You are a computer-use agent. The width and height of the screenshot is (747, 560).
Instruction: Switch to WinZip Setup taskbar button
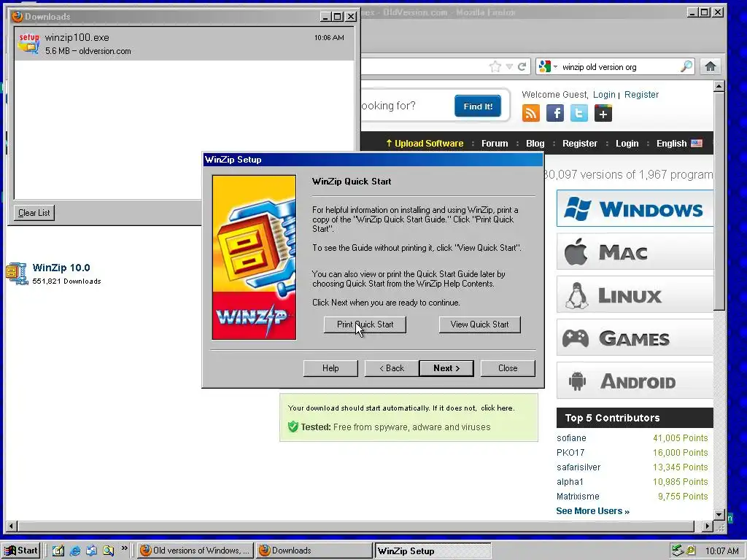[x=433, y=551]
